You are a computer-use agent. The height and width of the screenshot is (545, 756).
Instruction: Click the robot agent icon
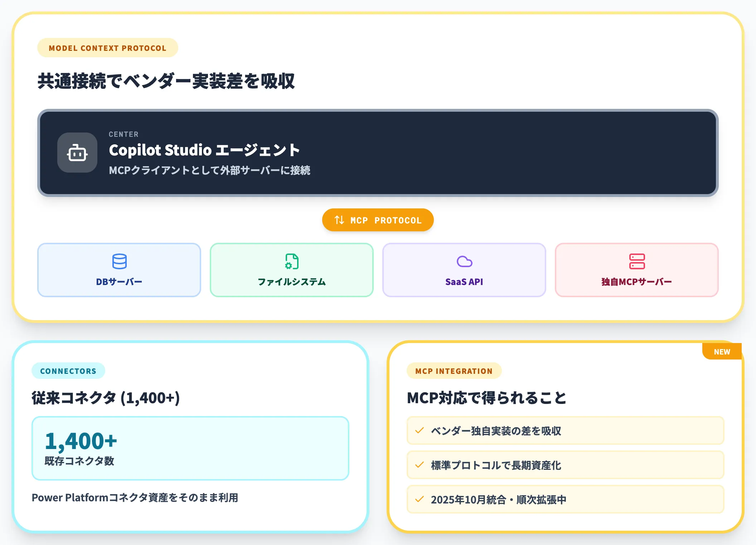77,153
